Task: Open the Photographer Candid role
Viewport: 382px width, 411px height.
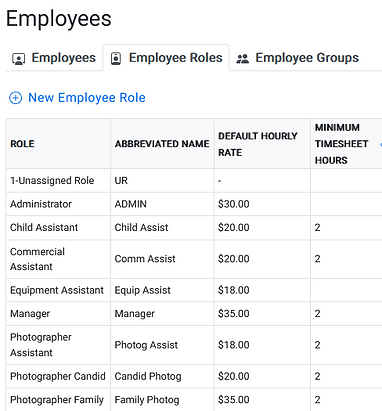Action: point(58,376)
